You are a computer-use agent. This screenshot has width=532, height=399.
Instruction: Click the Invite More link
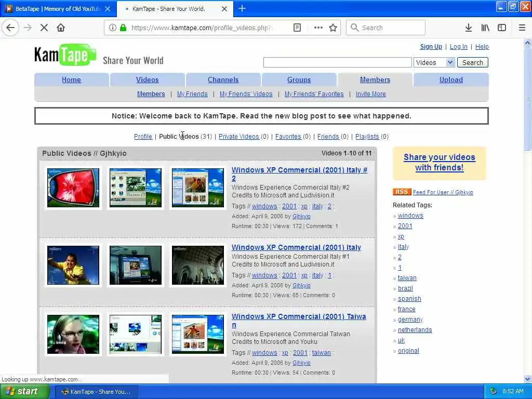370,94
